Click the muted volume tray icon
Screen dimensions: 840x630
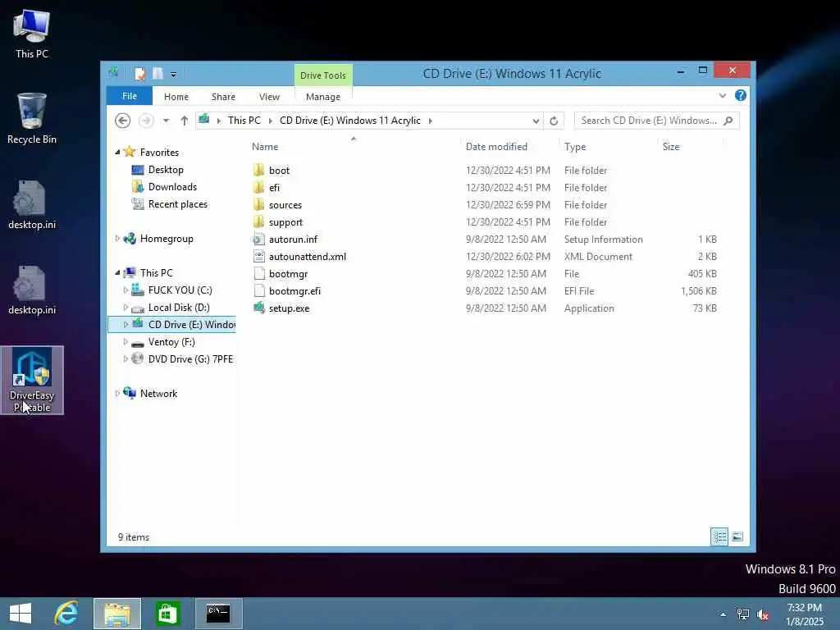[762, 614]
